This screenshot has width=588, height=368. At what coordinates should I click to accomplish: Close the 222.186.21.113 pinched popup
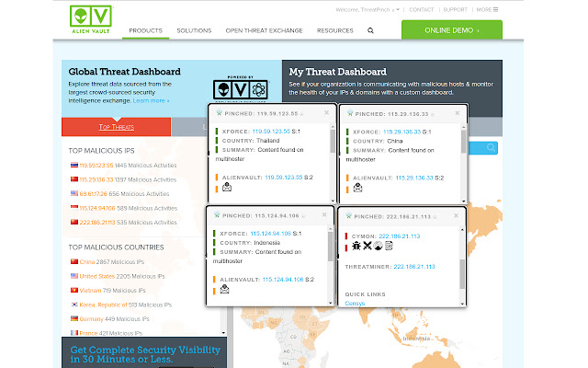456,215
